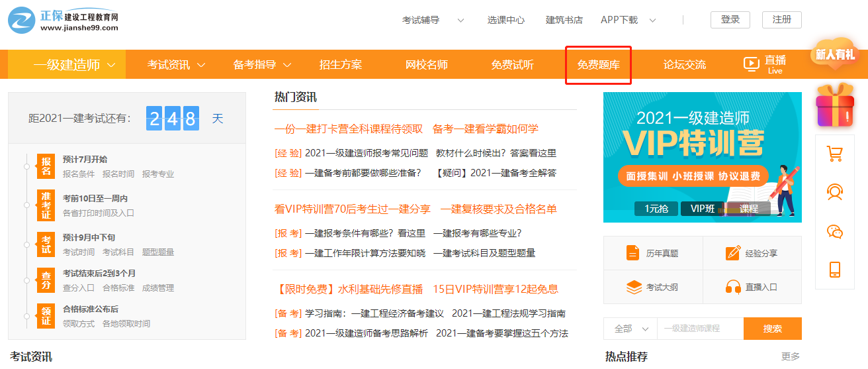
Task: Click the WeChat chat bubble icon
Action: pyautogui.click(x=834, y=231)
